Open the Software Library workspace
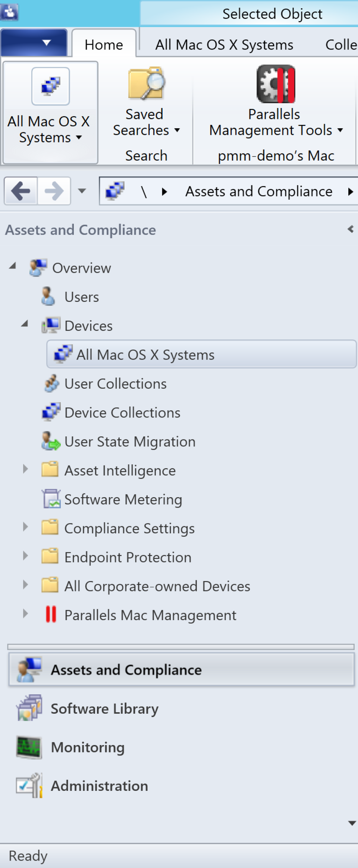Image resolution: width=358 pixels, height=868 pixels. (104, 708)
